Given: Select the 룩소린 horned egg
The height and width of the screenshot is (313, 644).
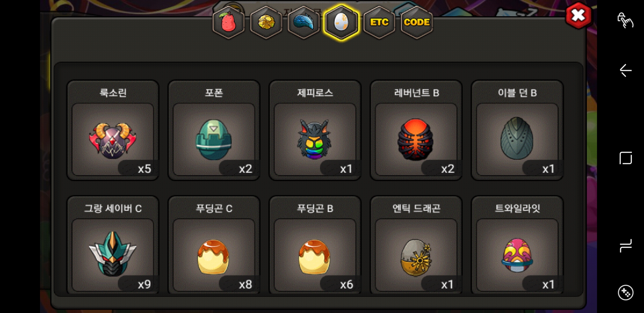Looking at the screenshot, I should (113, 130).
